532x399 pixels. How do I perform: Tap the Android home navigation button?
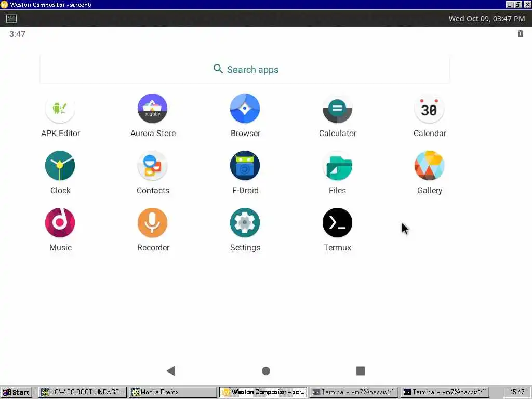[x=266, y=371]
